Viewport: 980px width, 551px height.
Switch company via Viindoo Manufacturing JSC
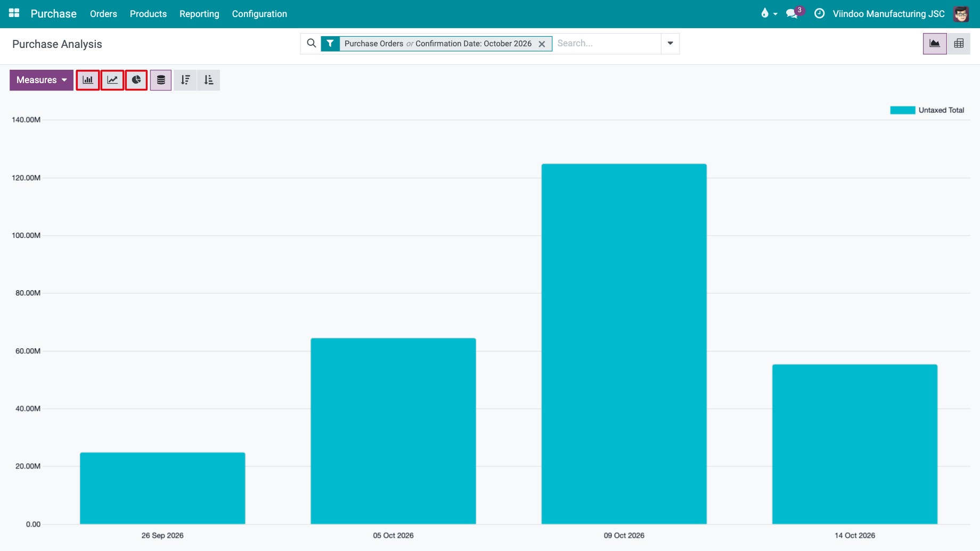tap(888, 14)
